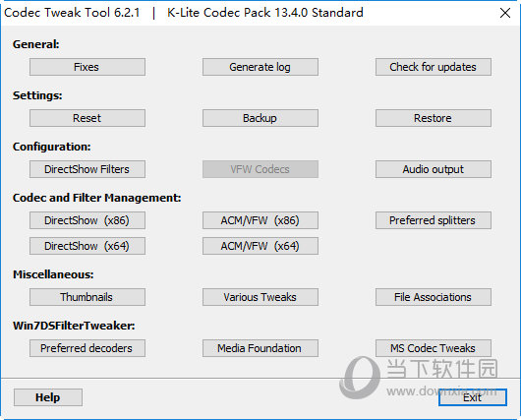Exit the Codec Tweak Tool
The image size is (521, 420).
(473, 397)
